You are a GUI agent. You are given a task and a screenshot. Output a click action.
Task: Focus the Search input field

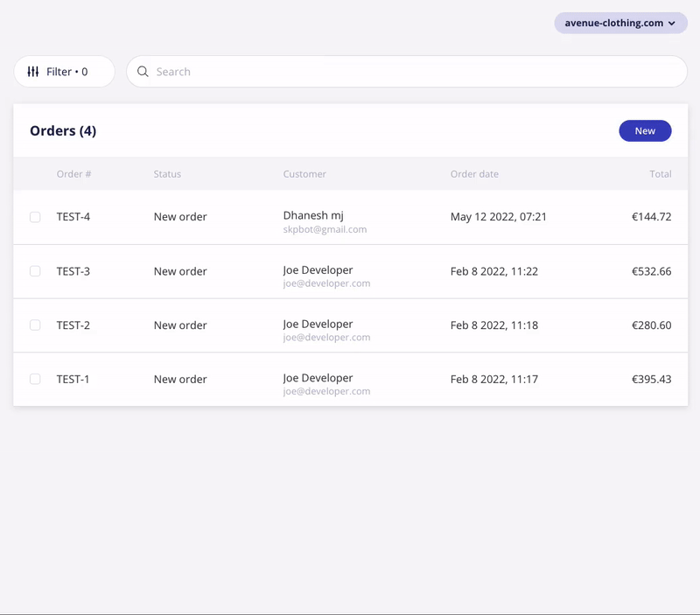pos(407,72)
